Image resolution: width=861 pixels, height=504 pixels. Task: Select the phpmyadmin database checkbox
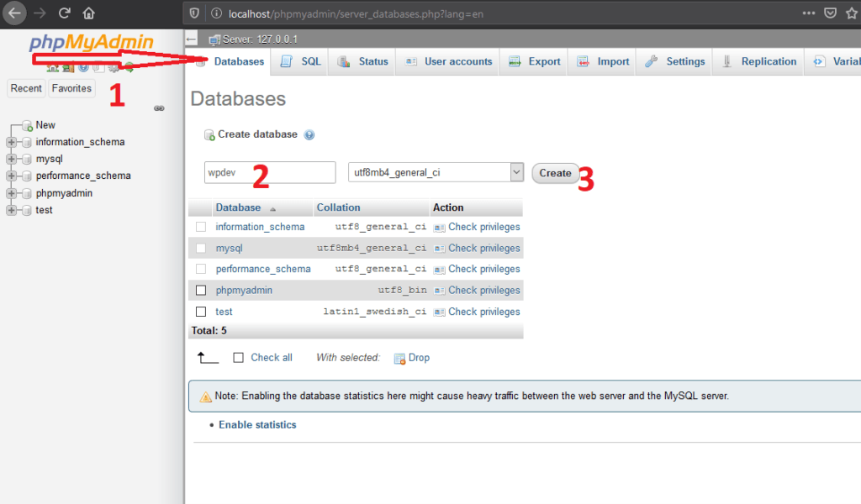coord(201,290)
